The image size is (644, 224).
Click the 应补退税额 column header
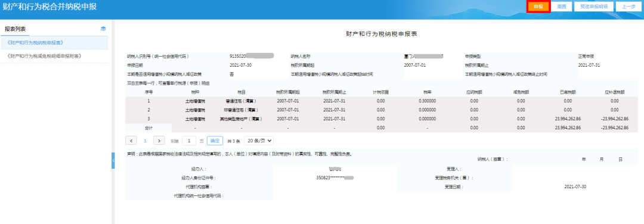pyautogui.click(x=614, y=92)
